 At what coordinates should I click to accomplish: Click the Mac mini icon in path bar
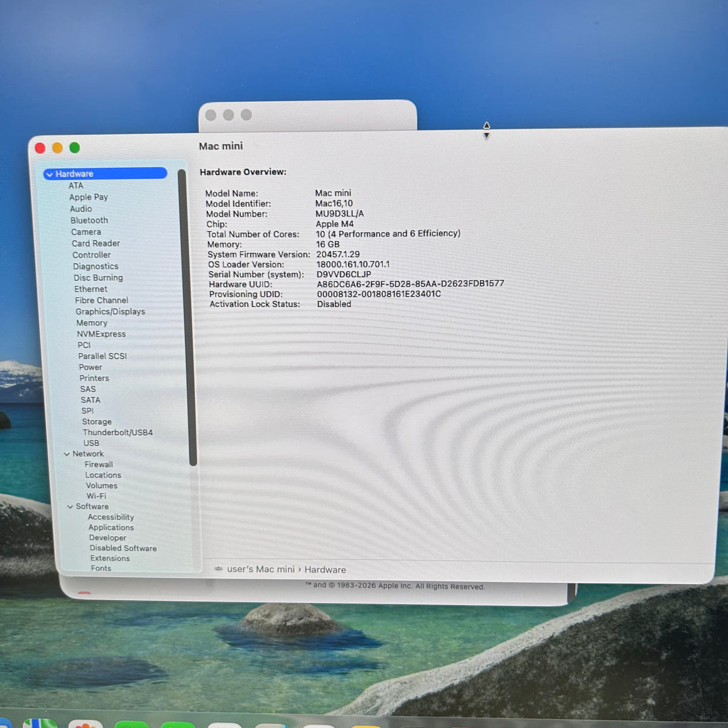click(218, 569)
